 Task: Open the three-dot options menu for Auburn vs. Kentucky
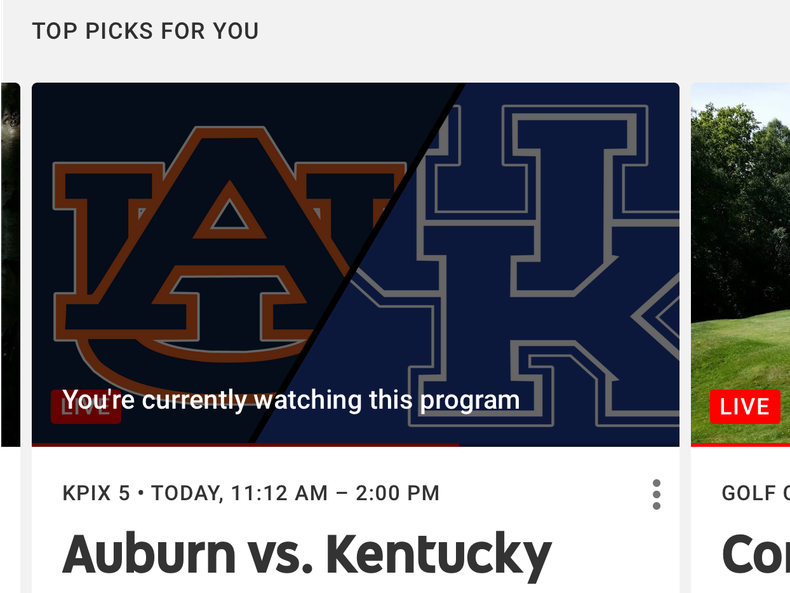pos(656,494)
